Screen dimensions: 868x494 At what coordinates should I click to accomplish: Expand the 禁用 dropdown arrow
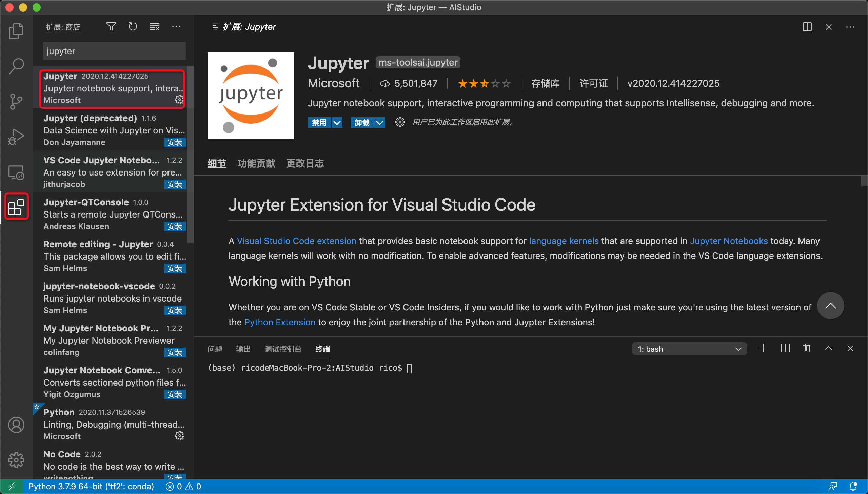[x=337, y=122]
